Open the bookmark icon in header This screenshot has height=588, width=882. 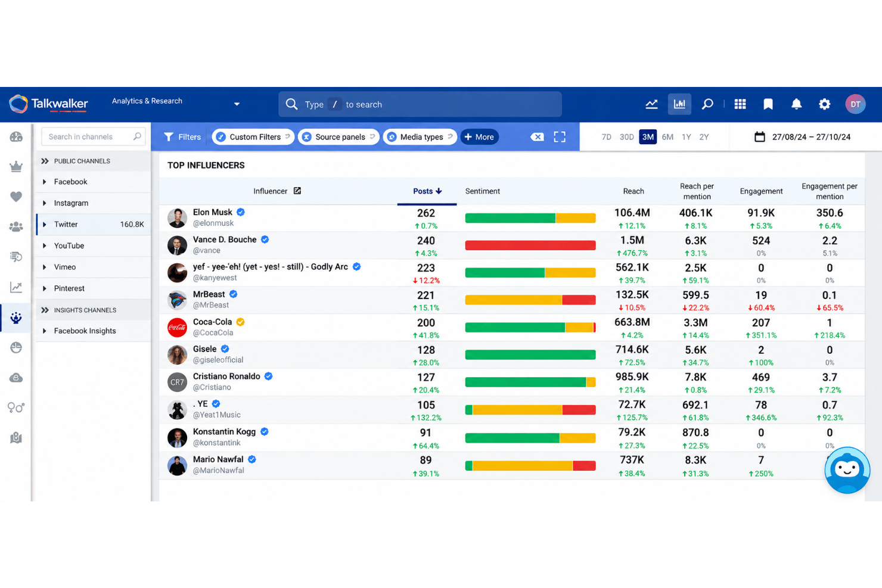[768, 104]
